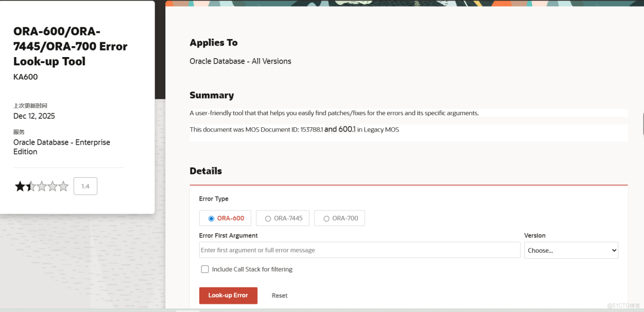The height and width of the screenshot is (312, 644).
Task: Focus the Error First Argument field
Action: click(360, 250)
